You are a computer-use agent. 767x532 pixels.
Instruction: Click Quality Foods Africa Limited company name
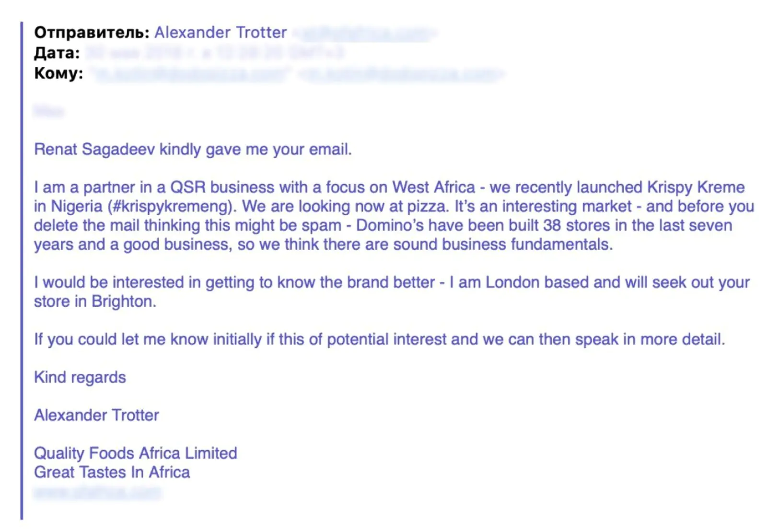(136, 453)
